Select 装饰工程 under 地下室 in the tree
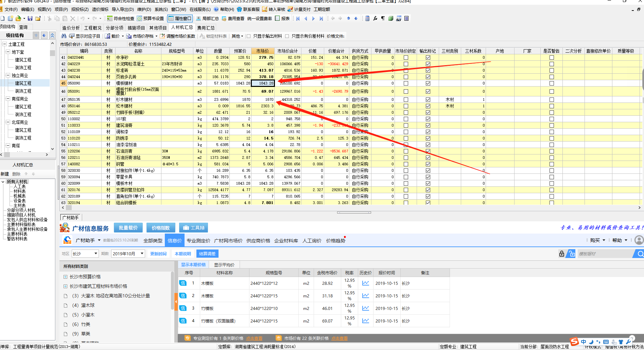 [x=23, y=68]
